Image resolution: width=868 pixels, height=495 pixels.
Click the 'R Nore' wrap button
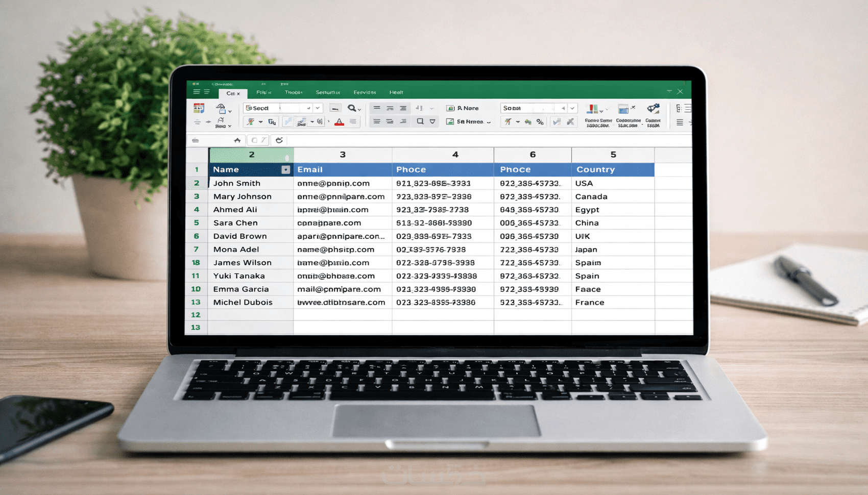pos(463,108)
